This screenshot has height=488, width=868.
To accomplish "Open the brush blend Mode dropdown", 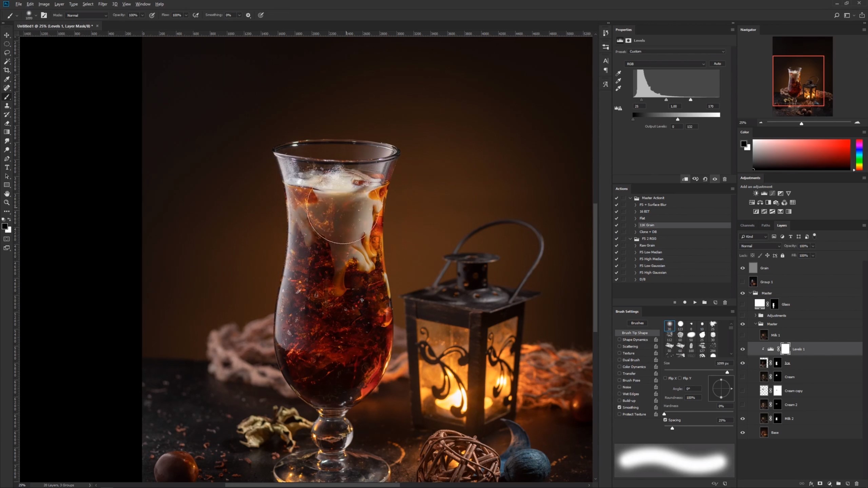I will coord(86,15).
